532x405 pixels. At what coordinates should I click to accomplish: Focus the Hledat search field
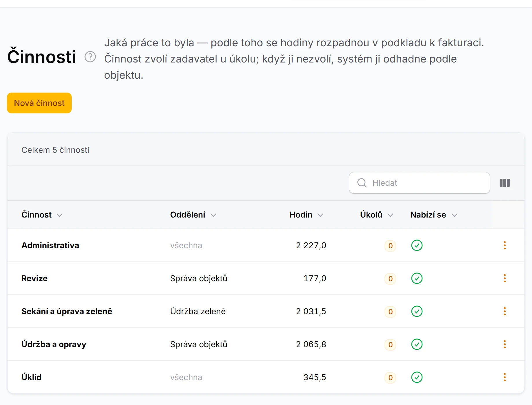[x=420, y=183]
